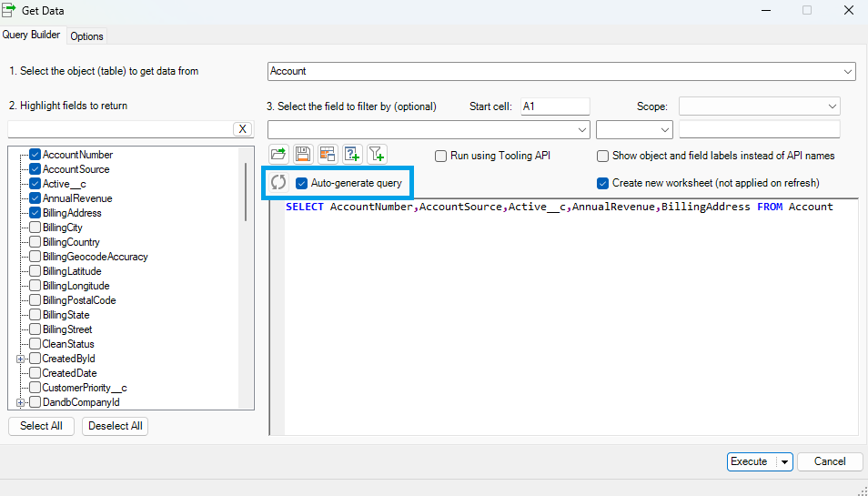
Task: Click the refresh query arrows icon
Action: click(x=278, y=183)
